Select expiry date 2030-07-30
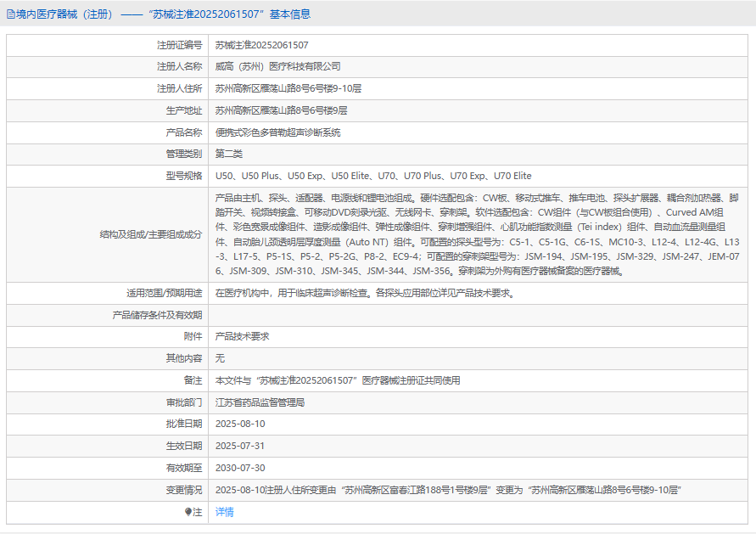Viewport: 756px width, 534px height. point(240,468)
